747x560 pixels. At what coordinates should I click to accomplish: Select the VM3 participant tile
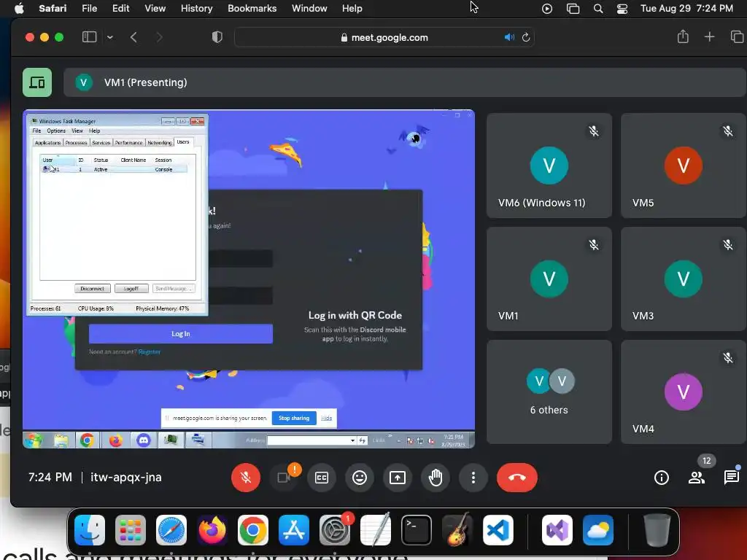684,279
